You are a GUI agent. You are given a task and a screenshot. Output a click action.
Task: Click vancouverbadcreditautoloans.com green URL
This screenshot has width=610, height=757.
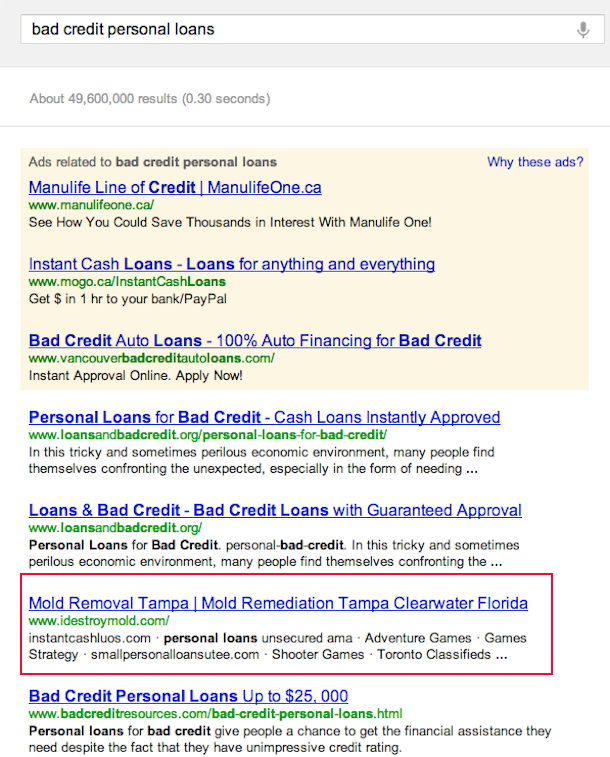pos(152,358)
